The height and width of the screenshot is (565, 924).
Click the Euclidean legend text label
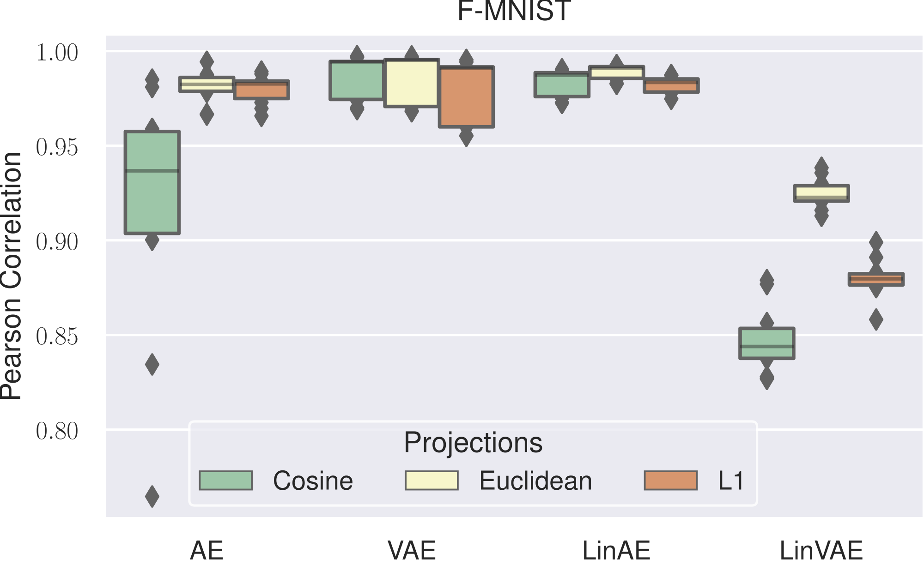click(x=535, y=481)
